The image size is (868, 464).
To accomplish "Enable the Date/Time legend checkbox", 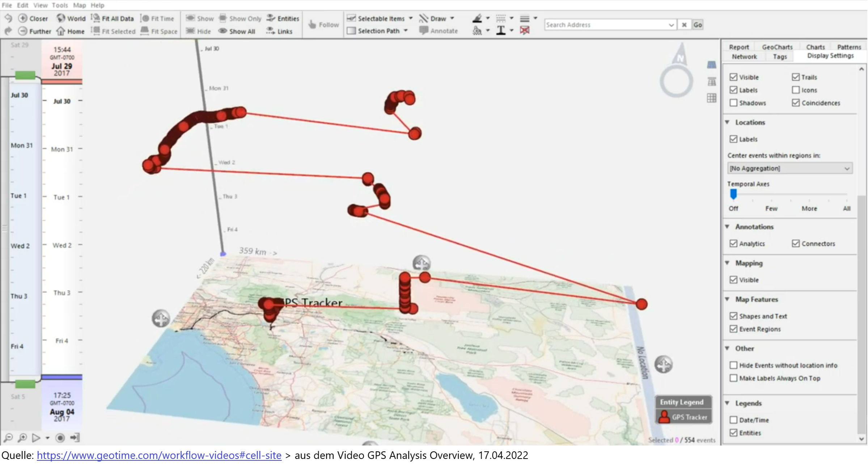I will (733, 420).
